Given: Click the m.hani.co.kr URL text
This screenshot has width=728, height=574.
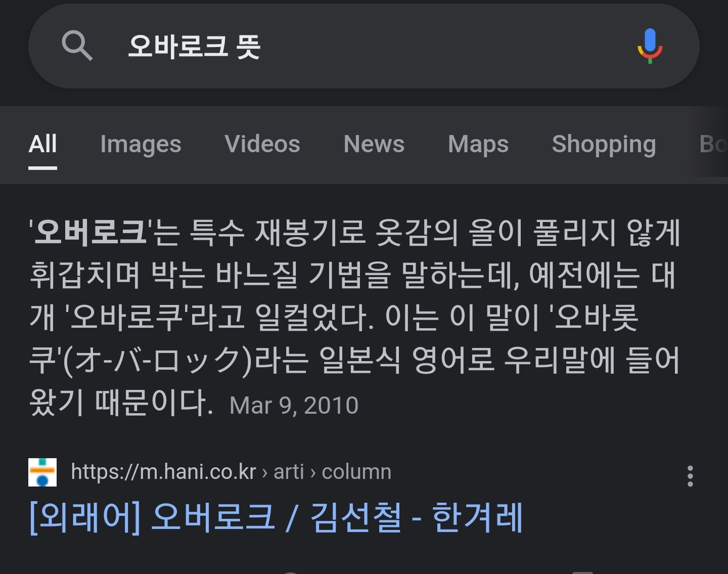Looking at the screenshot, I should tap(164, 472).
